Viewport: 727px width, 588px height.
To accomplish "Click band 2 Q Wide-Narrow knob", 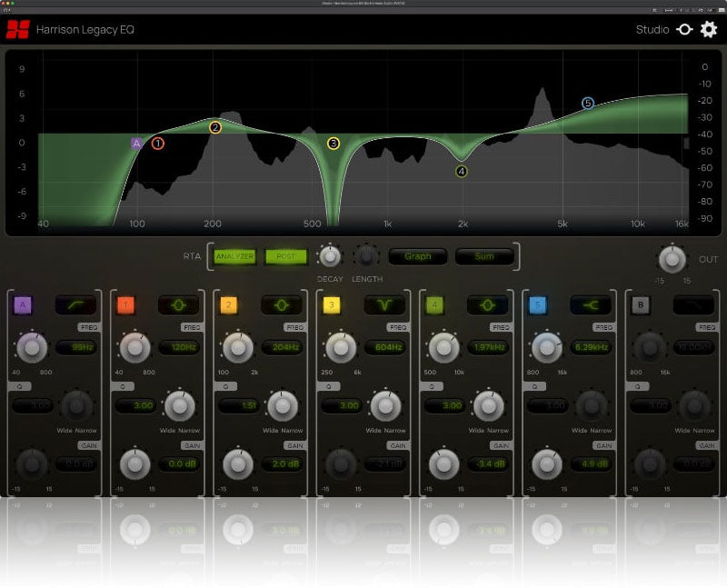I will pos(283,406).
